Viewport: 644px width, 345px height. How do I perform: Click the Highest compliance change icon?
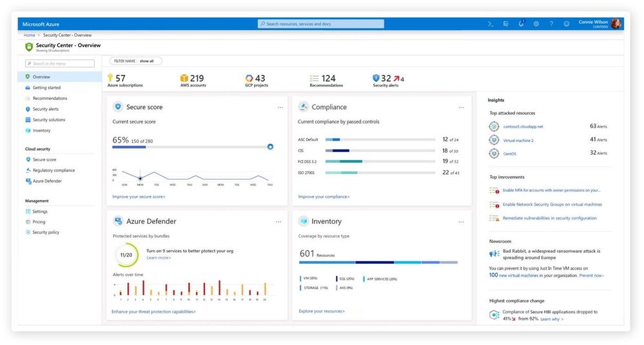494,315
